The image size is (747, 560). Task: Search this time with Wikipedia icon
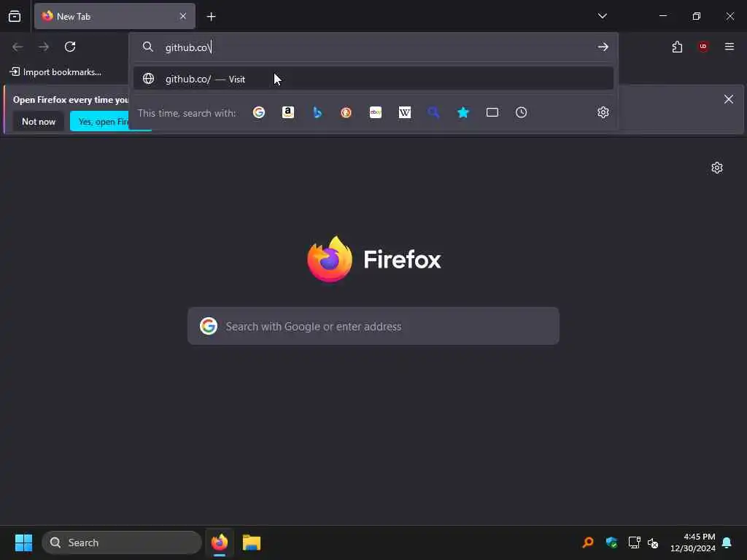[405, 112]
